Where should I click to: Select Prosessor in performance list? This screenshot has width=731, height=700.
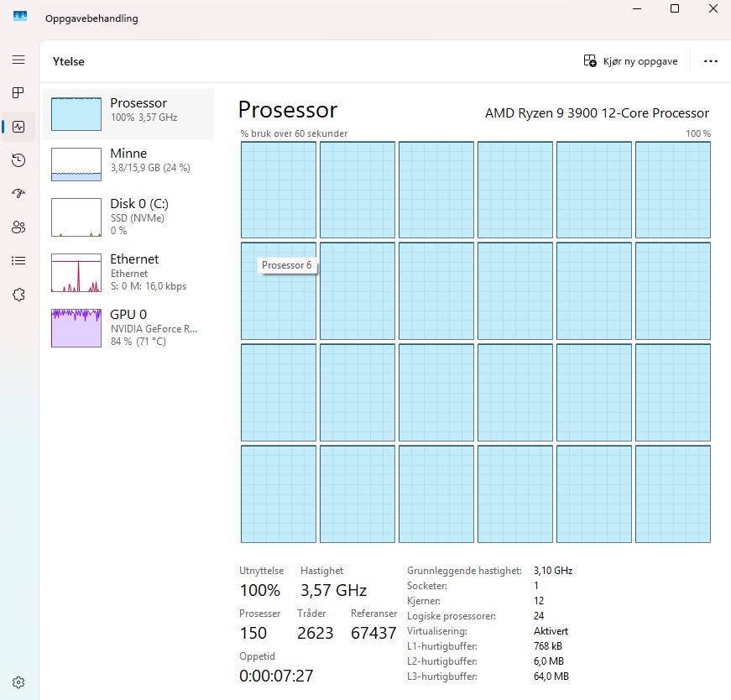[x=128, y=114]
